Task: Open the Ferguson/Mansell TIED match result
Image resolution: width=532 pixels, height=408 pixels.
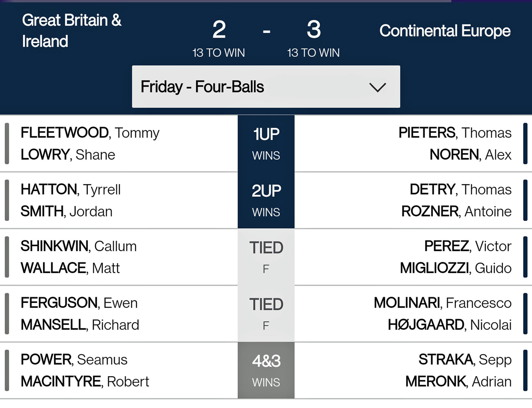Action: 266,314
